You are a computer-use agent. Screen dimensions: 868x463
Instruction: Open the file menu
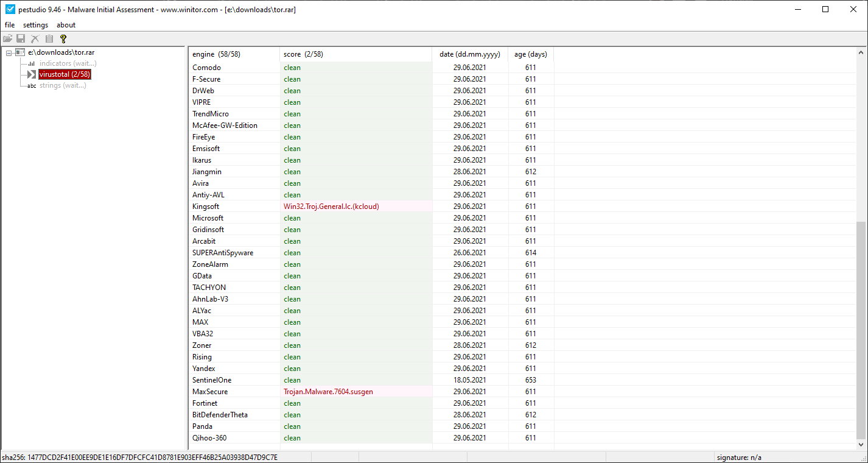[10, 25]
